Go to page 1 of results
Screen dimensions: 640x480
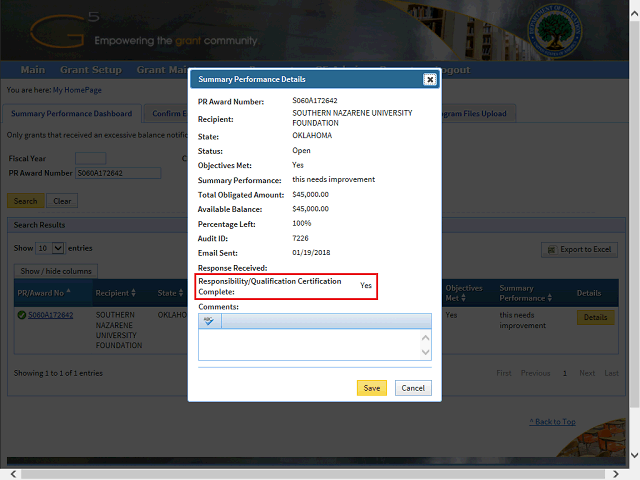click(565, 373)
